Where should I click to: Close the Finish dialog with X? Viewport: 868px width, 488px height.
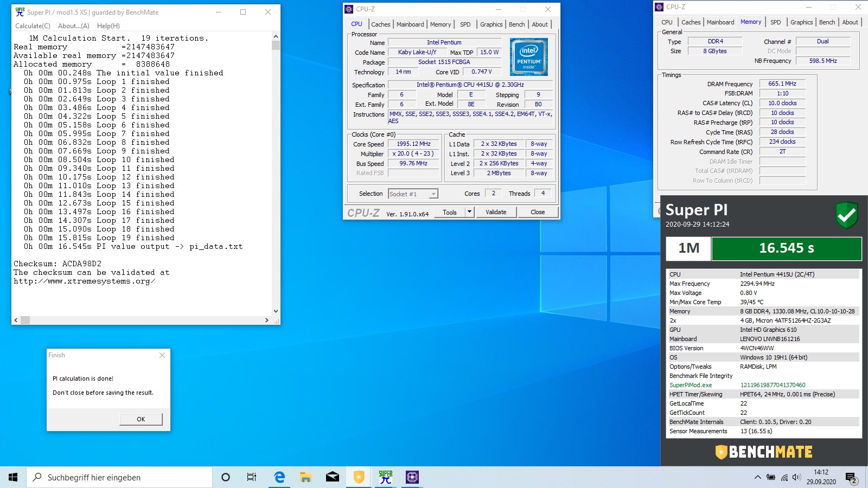(x=162, y=355)
